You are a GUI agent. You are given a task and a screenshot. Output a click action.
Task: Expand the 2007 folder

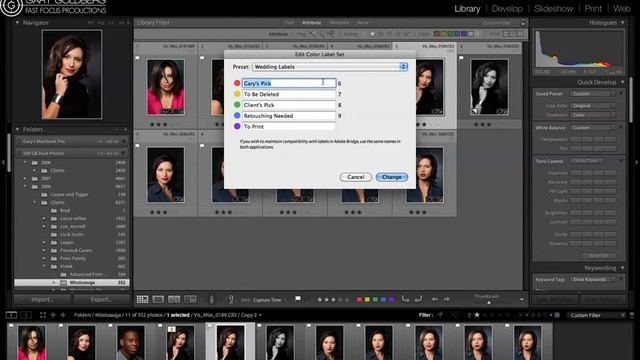click(x=25, y=178)
